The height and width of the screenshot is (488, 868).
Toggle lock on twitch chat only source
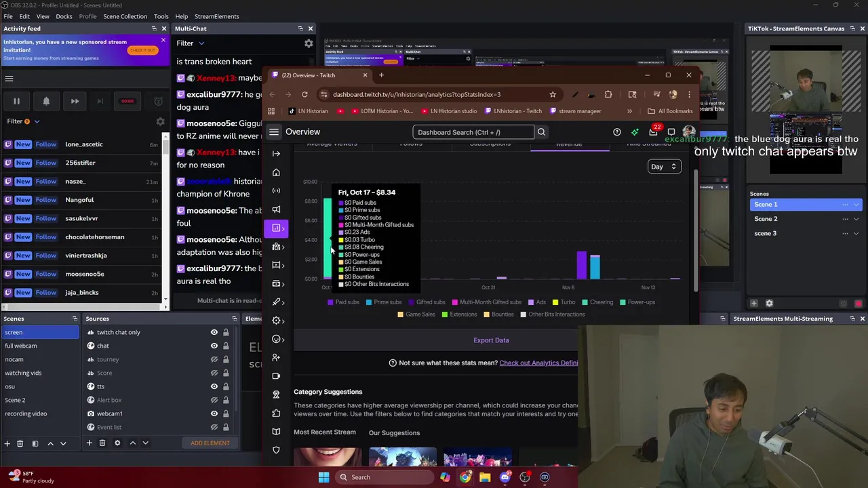click(x=226, y=332)
